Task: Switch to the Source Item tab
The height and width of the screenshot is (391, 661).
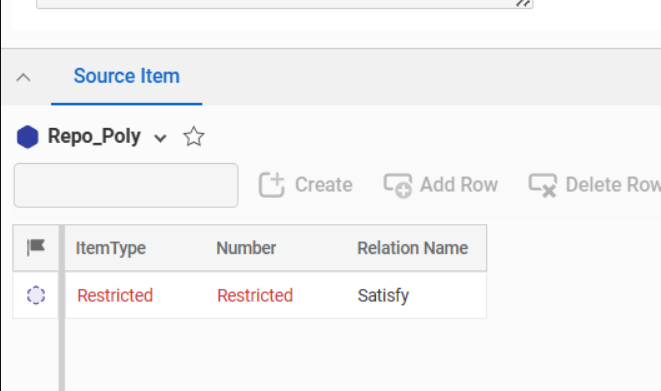Action: point(126,76)
